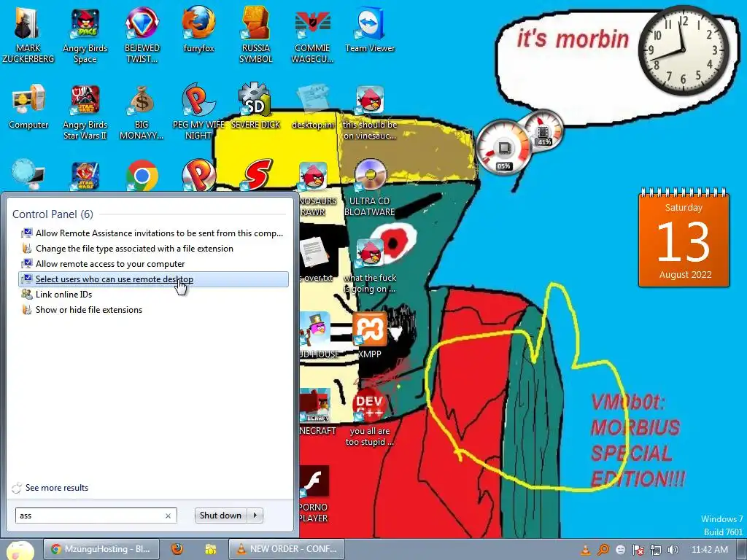
Task: Click the Control Panel (6) group header
Action: (x=53, y=214)
